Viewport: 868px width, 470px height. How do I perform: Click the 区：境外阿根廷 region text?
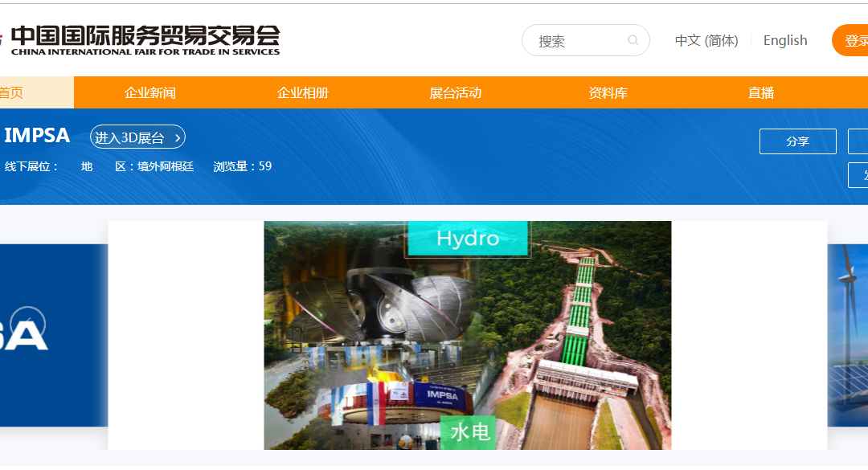tap(154, 166)
